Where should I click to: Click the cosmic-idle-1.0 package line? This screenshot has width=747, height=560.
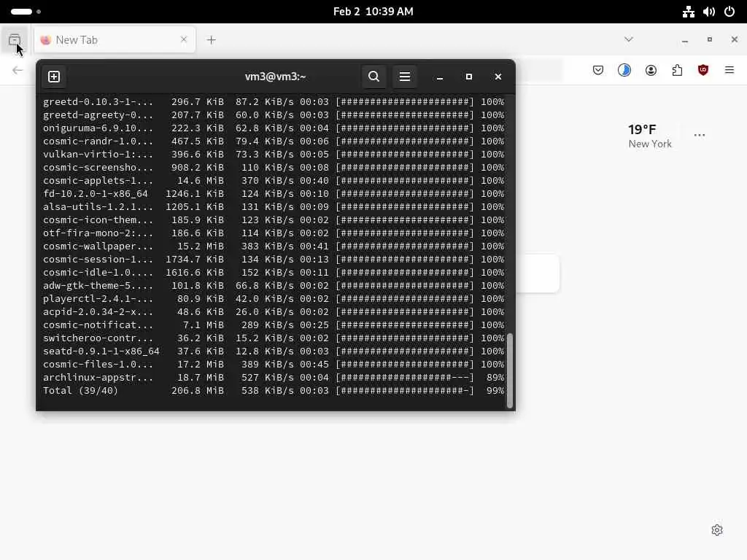point(274,273)
